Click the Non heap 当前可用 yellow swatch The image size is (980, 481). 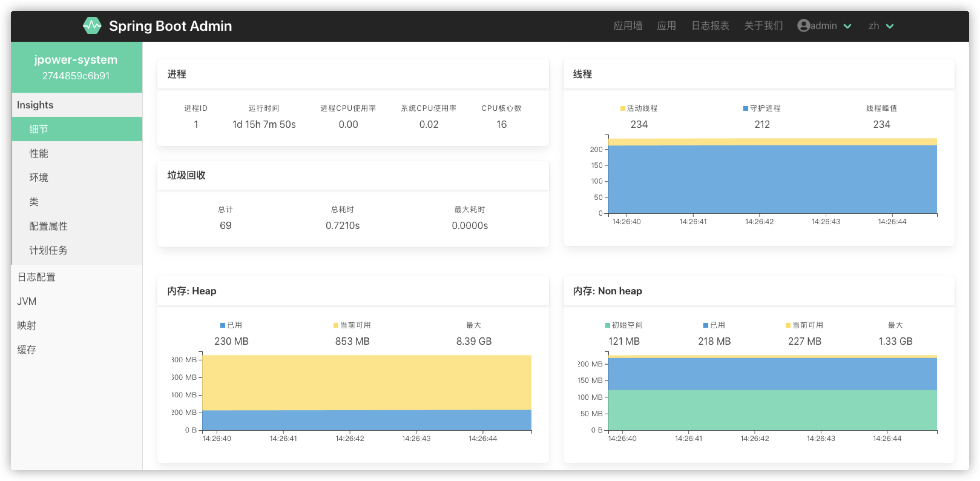[788, 325]
